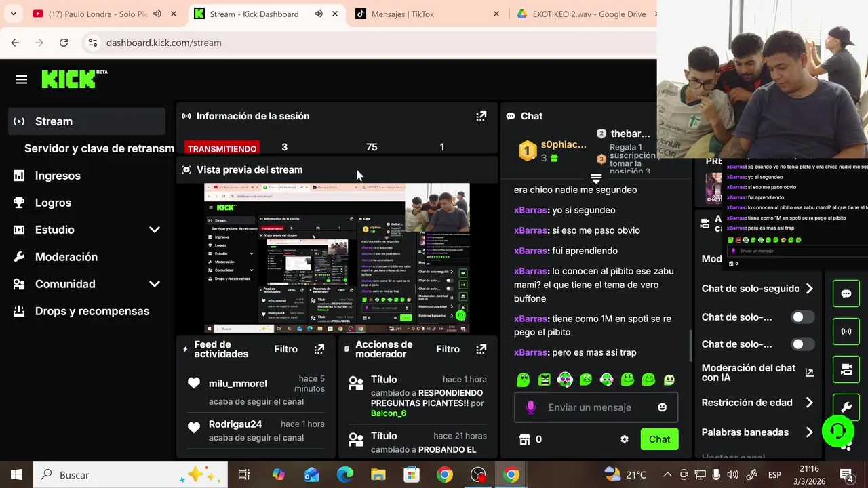868x488 pixels.
Task: Open the Kick hamburger navigation menu
Action: pos(22,80)
